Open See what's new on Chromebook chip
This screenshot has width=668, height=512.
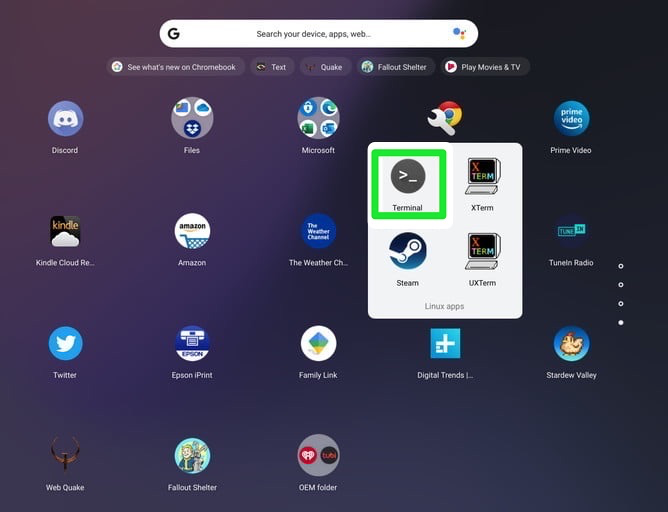175,67
